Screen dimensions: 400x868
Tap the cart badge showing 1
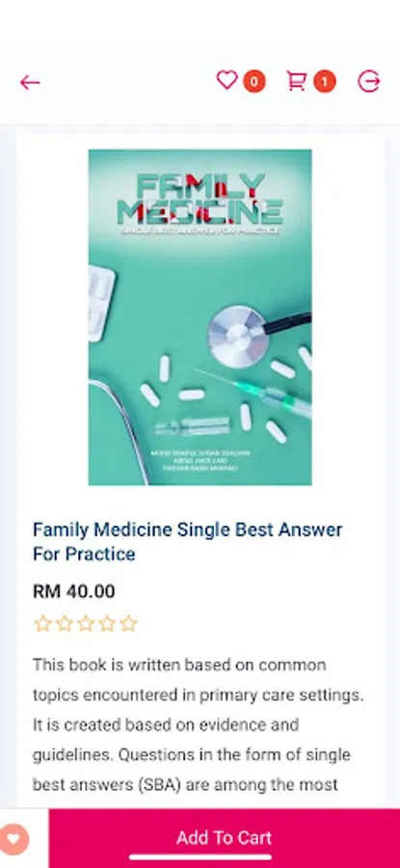(325, 82)
